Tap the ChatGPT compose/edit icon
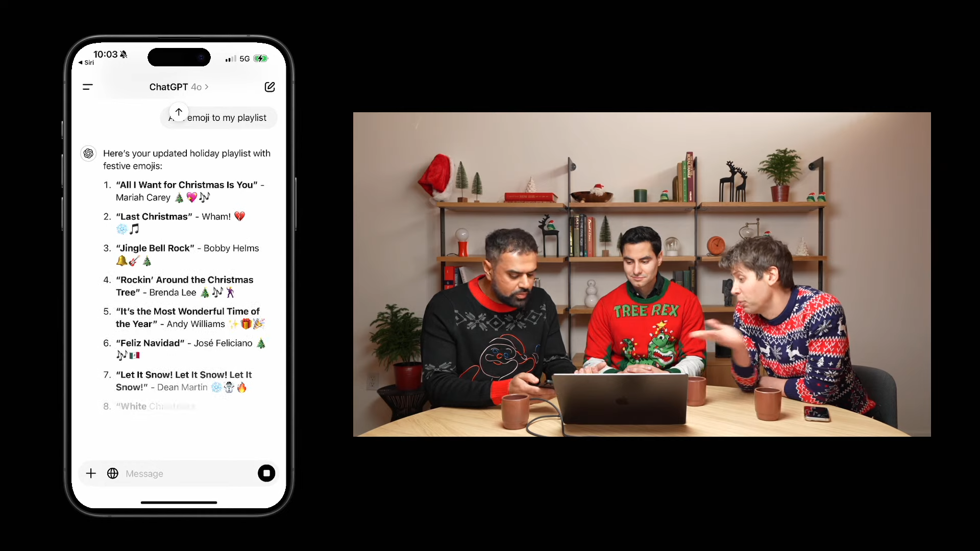This screenshot has width=980, height=551. click(x=270, y=86)
